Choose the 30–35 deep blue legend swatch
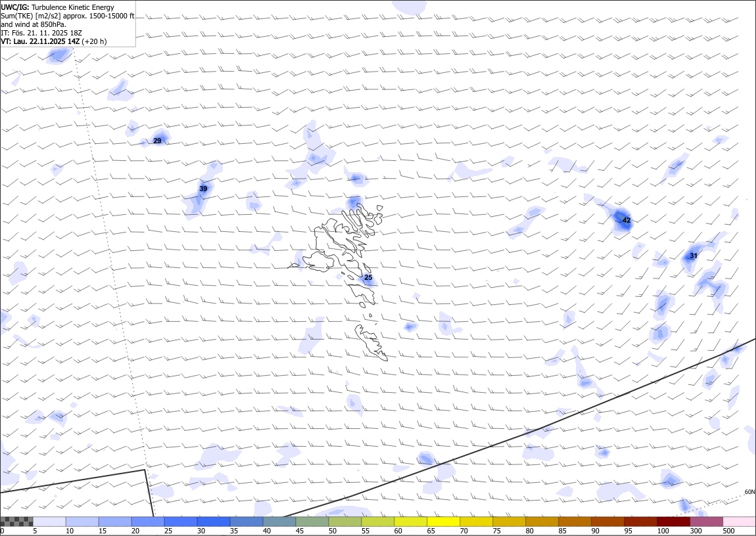Screen dimensions: 756x536 214,522
